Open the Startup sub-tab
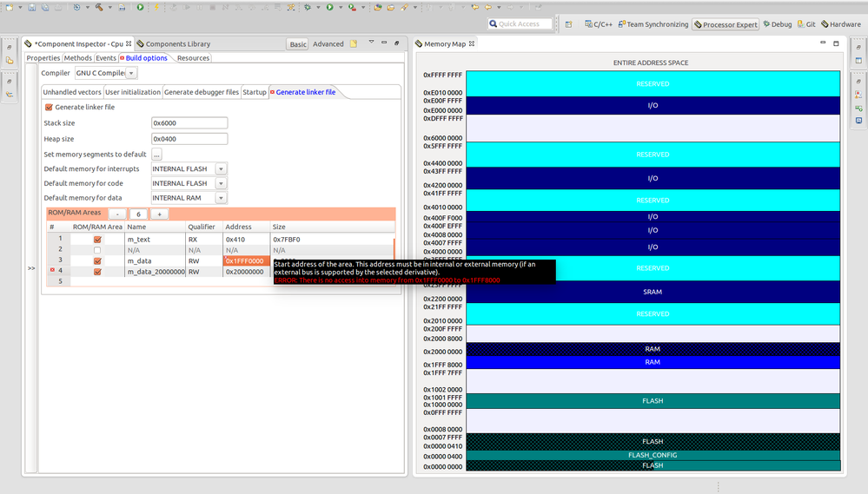Screen dimensions: 868x494 pyautogui.click(x=255, y=92)
